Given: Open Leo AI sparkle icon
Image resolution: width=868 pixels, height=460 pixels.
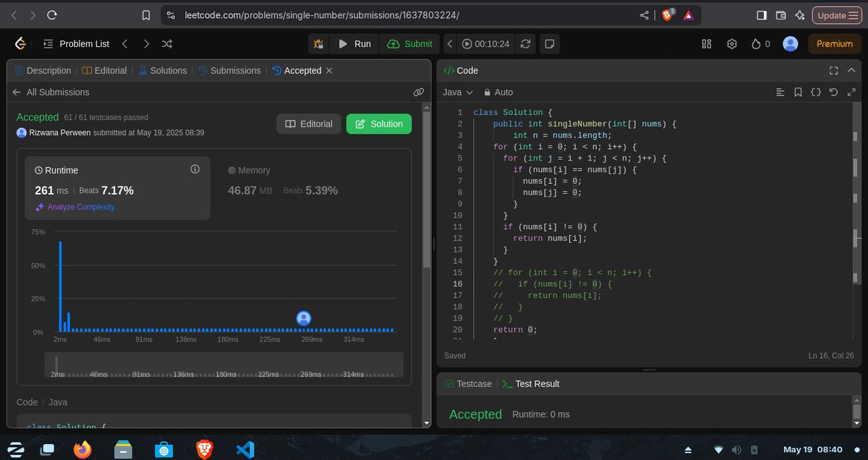Looking at the screenshot, I should (799, 14).
